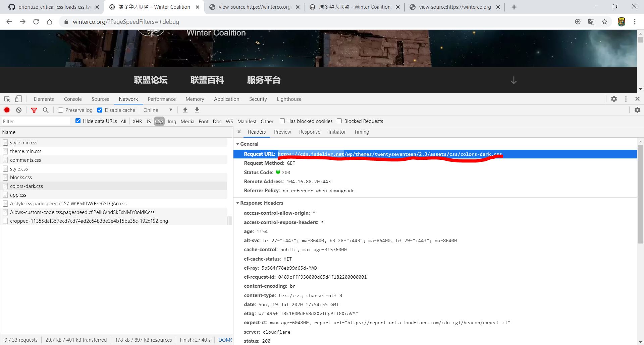The width and height of the screenshot is (644, 345).
Task: Switch to the Console panel
Action: pyautogui.click(x=73, y=99)
